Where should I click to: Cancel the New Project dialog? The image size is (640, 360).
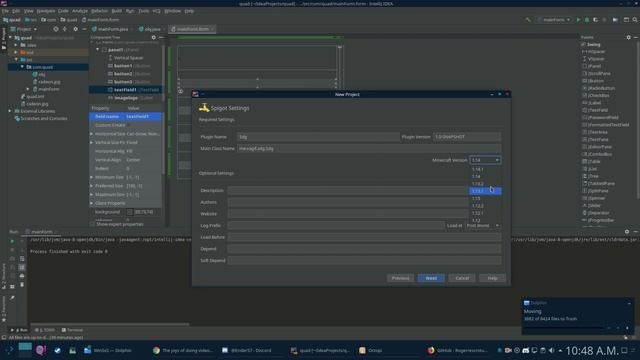(462, 278)
